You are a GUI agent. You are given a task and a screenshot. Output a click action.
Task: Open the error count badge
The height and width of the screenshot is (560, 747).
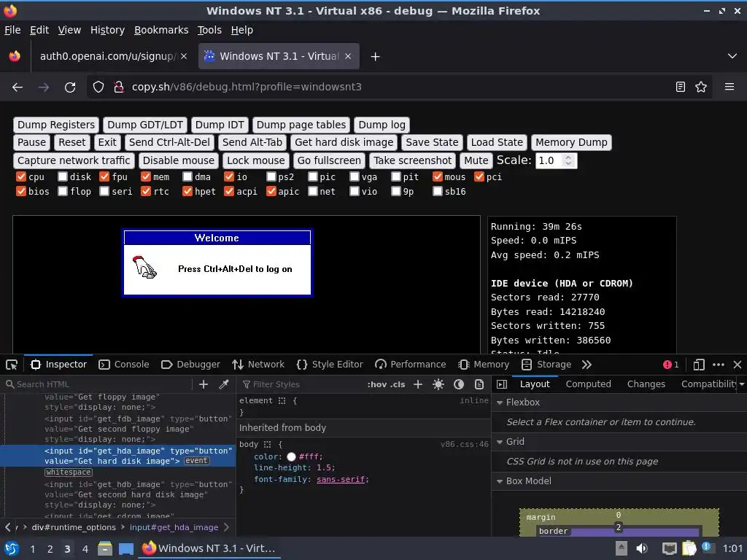tap(671, 365)
